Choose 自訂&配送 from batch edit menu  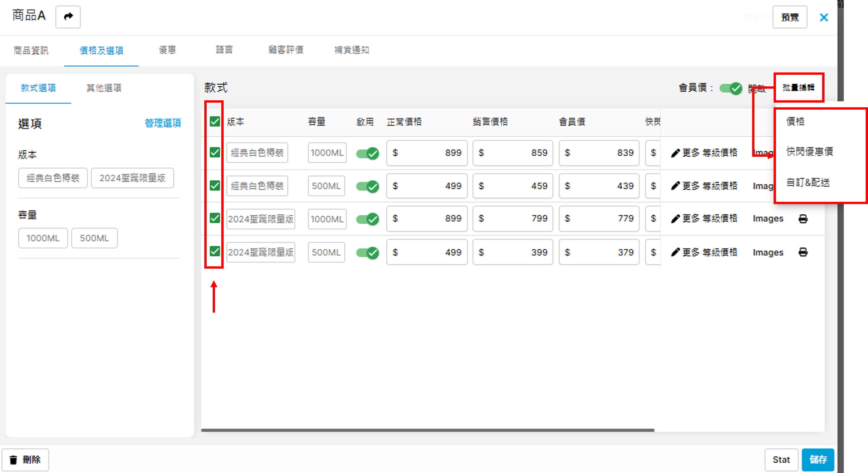[808, 183]
